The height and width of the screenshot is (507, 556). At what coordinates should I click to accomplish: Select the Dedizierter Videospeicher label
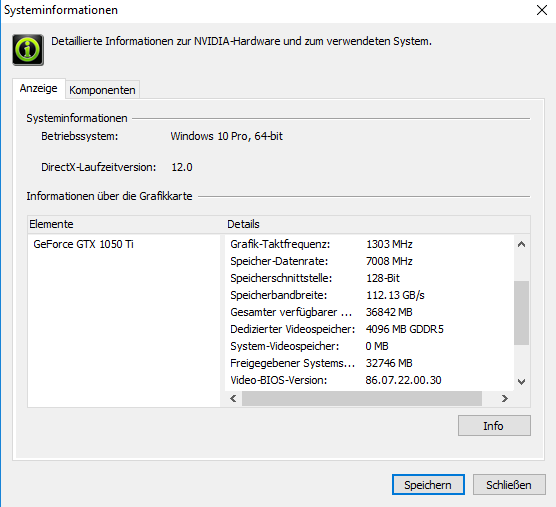coord(293,329)
